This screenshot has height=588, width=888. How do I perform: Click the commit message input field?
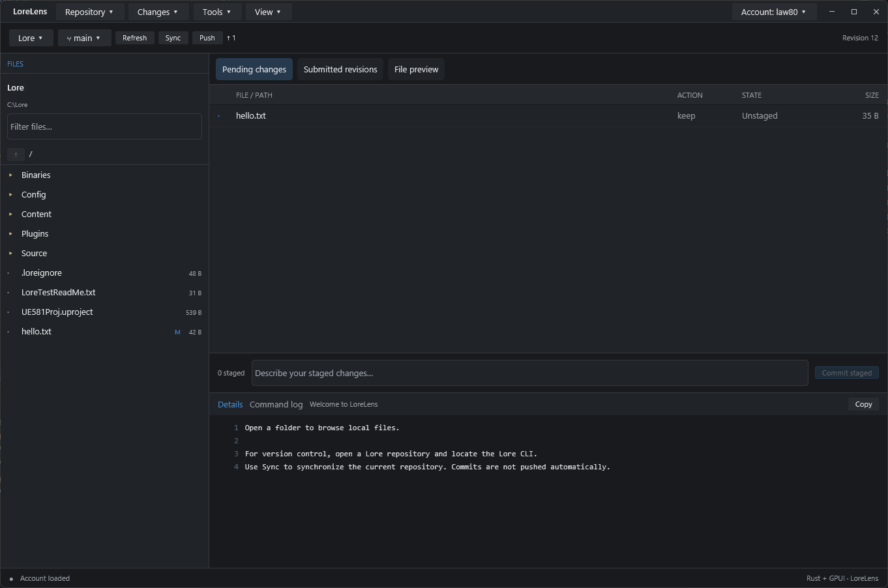(529, 373)
